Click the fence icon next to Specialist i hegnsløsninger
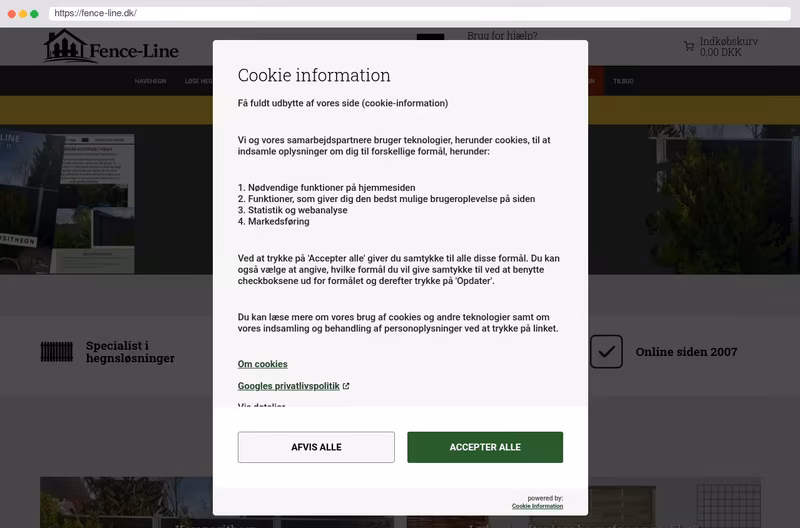800x528 pixels. [x=57, y=352]
